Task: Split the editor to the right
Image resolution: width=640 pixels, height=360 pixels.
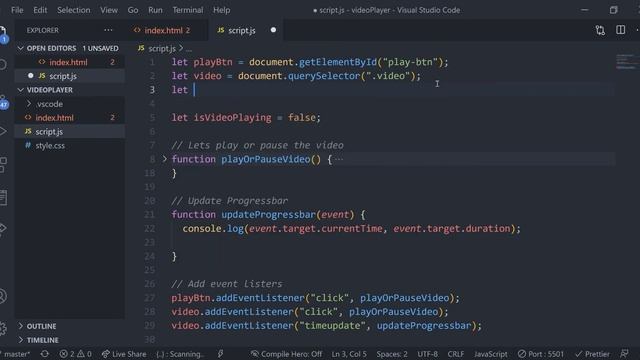Action: [x=620, y=30]
